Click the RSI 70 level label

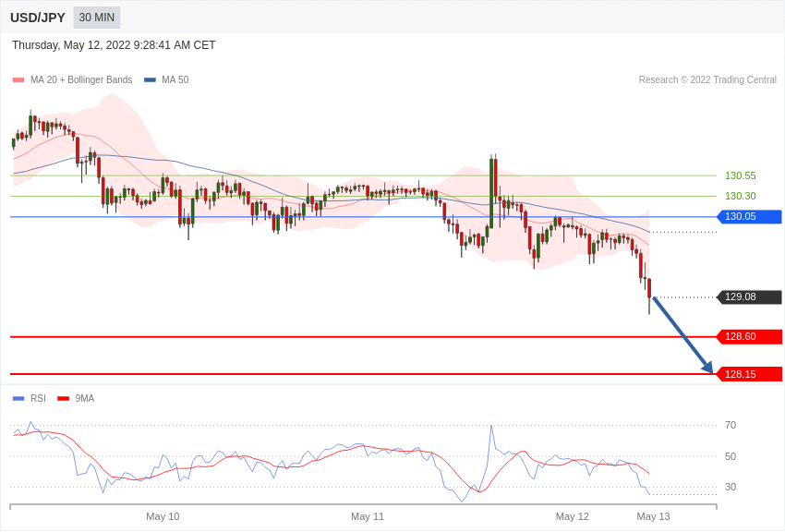coord(731,426)
